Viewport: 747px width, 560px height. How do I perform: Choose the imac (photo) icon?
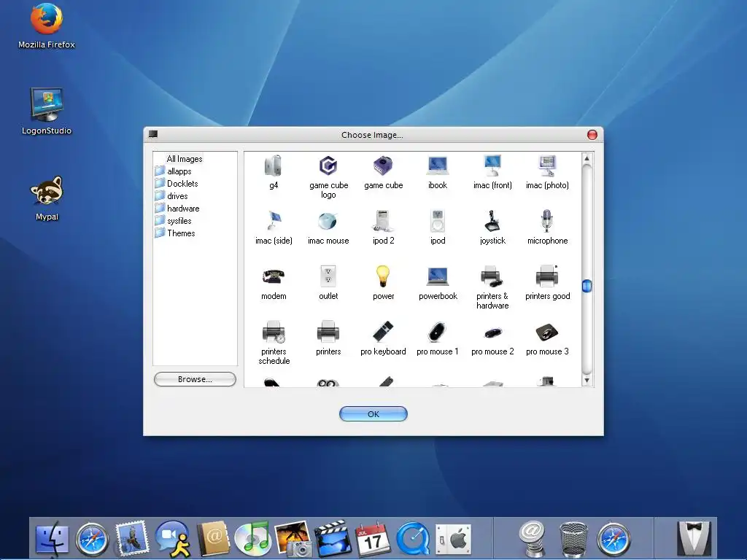click(547, 166)
